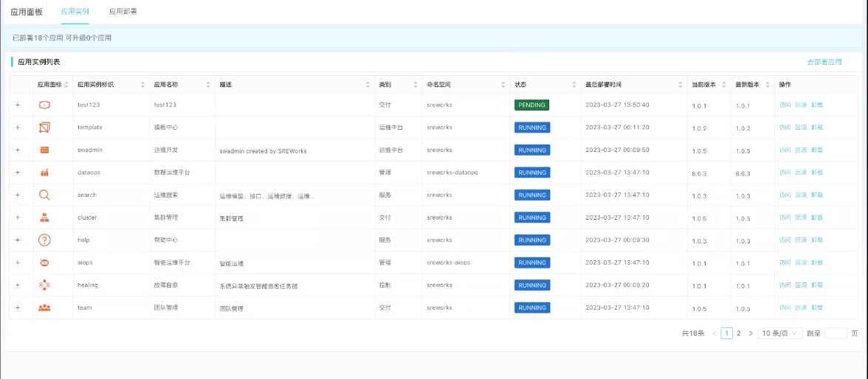Click 访问 for the template app
The image size is (868, 379).
click(785, 128)
